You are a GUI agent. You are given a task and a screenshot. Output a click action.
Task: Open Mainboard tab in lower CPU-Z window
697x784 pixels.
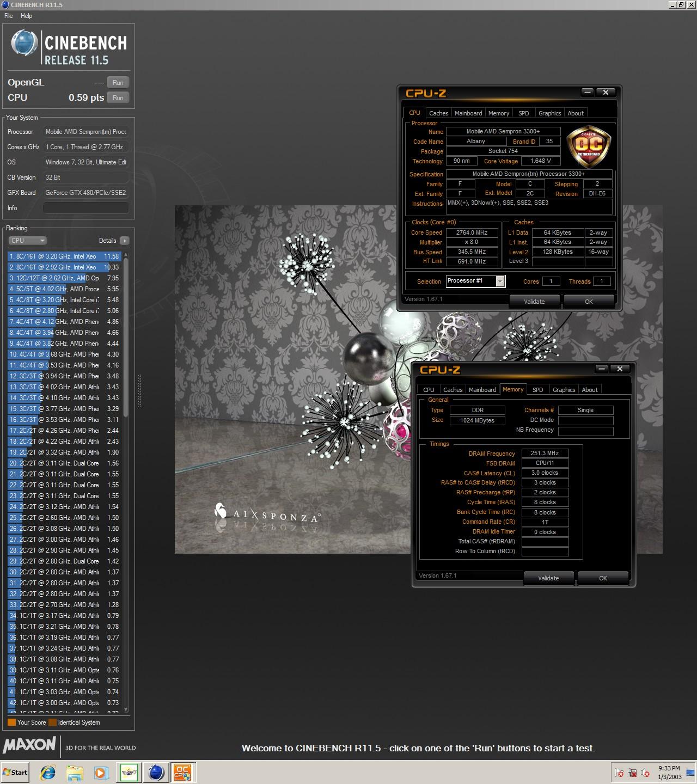pyautogui.click(x=482, y=390)
